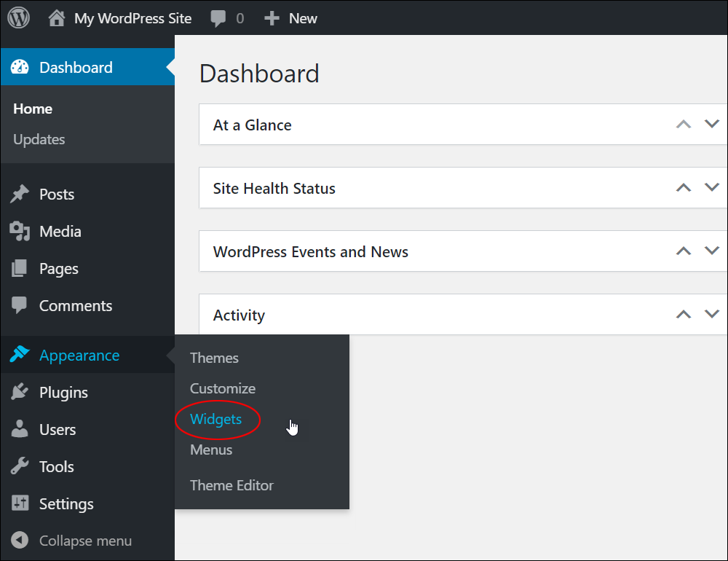Go to Tools section label
728x561 pixels.
point(57,466)
